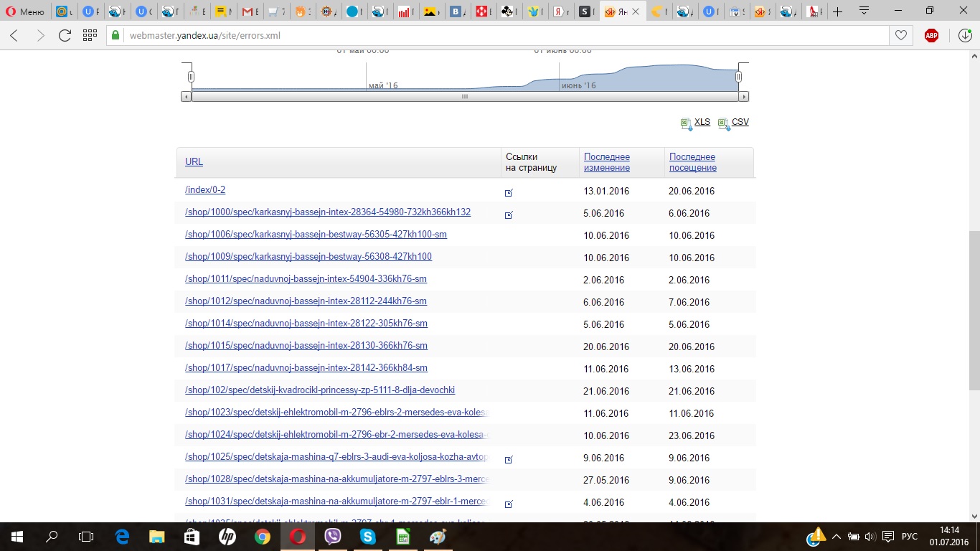Open naduvnoj-bassejn-intex-54904 link
This screenshot has width=980, height=551.
click(x=306, y=279)
